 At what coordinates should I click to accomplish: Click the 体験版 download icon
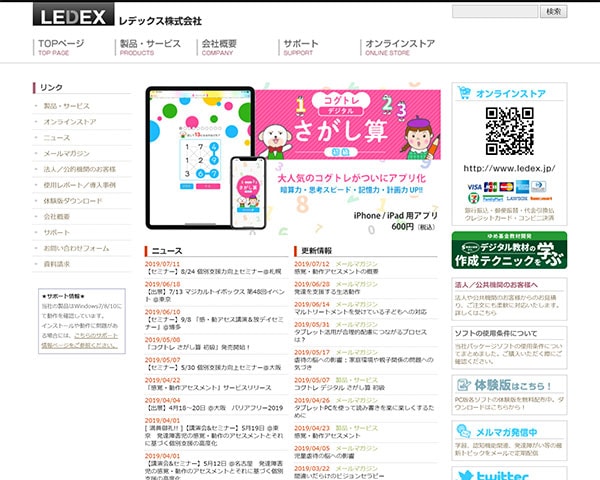click(x=463, y=385)
